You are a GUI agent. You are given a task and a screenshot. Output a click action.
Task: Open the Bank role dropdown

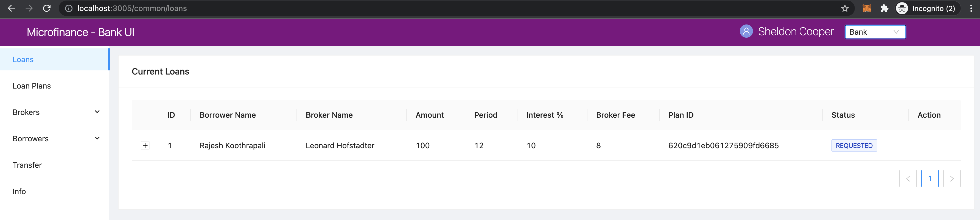coord(875,32)
